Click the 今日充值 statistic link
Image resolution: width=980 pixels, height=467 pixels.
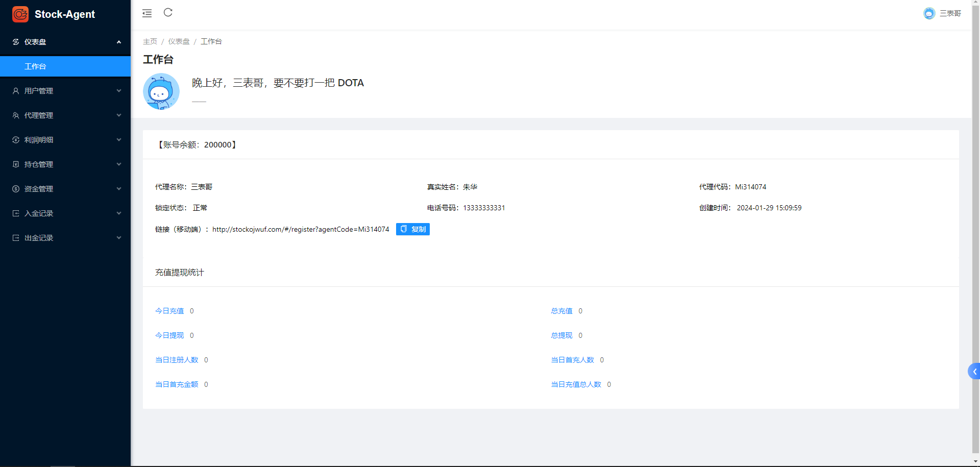169,311
